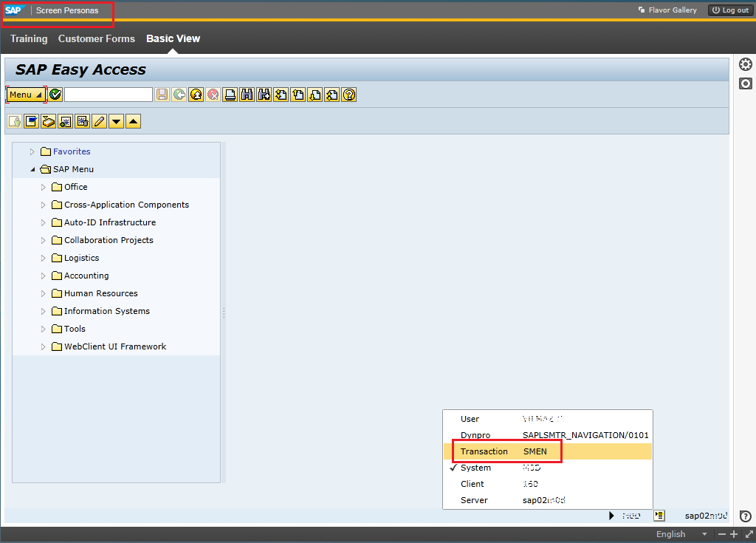This screenshot has height=543, width=756.
Task: Click the green Back arrow icon
Action: point(179,95)
